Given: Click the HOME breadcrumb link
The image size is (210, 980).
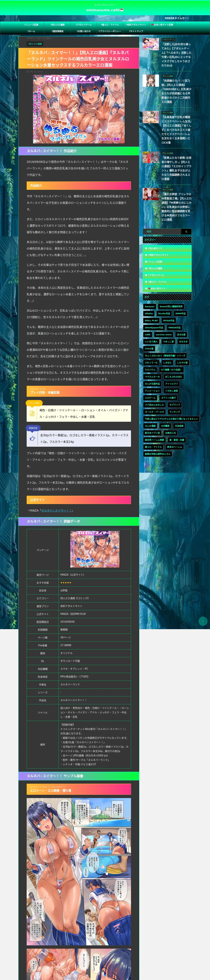Looking at the screenshot, I should click(x=30, y=38).
